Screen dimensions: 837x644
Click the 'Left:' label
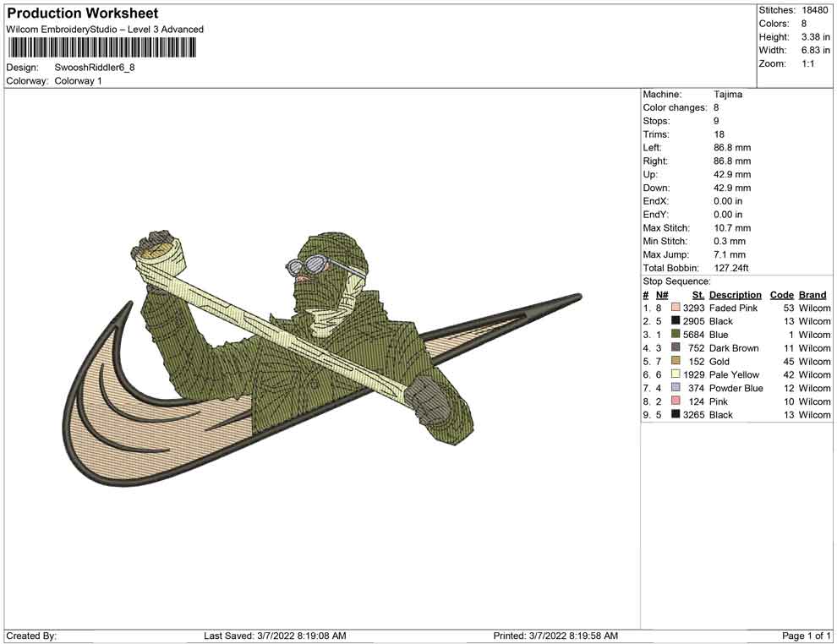(652, 148)
